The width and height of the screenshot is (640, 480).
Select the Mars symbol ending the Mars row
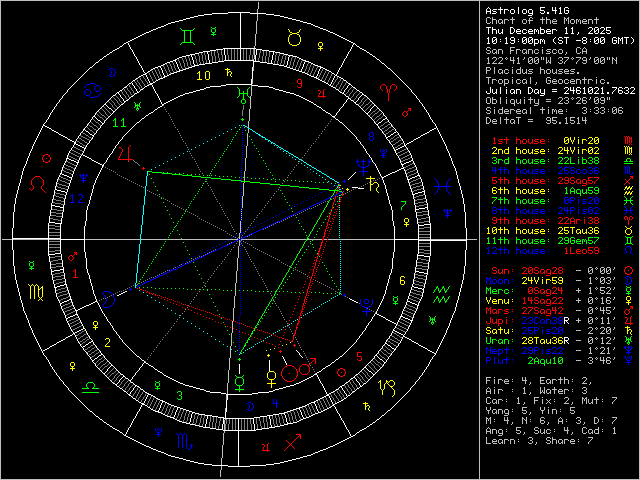point(629,311)
